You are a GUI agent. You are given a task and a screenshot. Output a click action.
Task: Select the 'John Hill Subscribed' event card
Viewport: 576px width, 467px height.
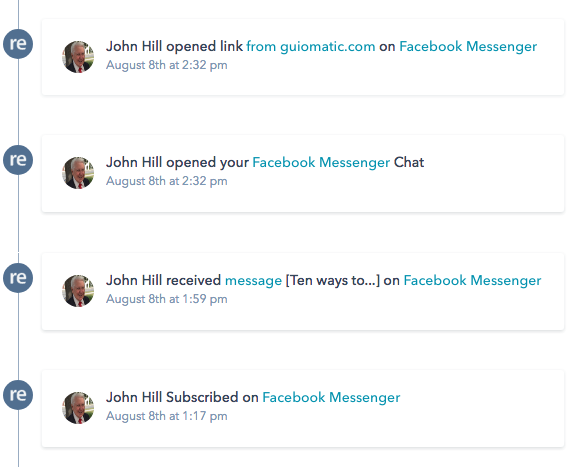[303, 408]
